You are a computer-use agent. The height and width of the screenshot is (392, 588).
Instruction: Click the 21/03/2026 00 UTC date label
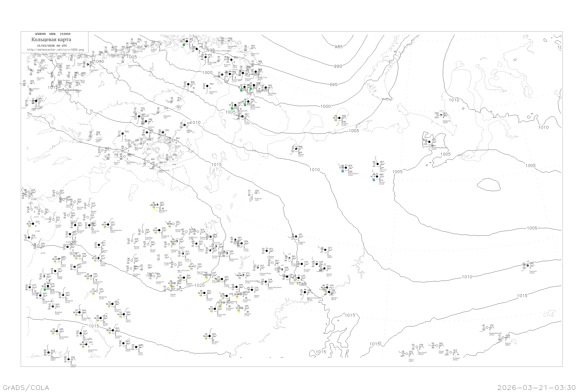point(52,45)
